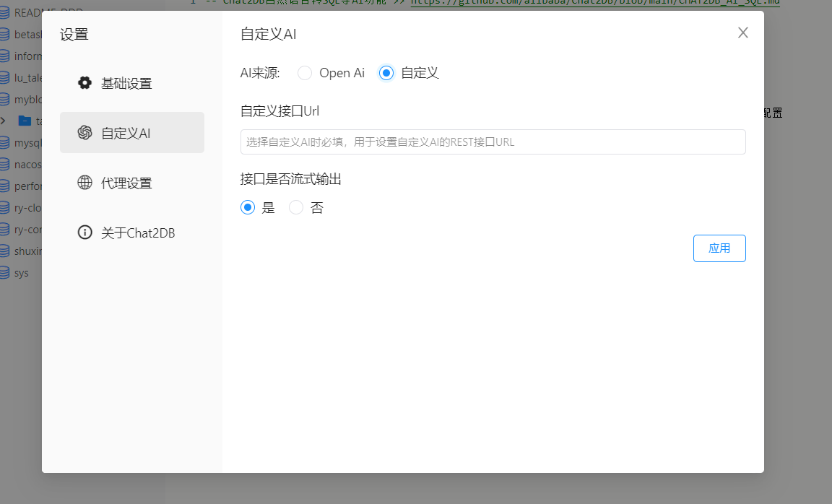Expand the folder node chevron in the background tree
832x504 pixels.
click(3, 121)
